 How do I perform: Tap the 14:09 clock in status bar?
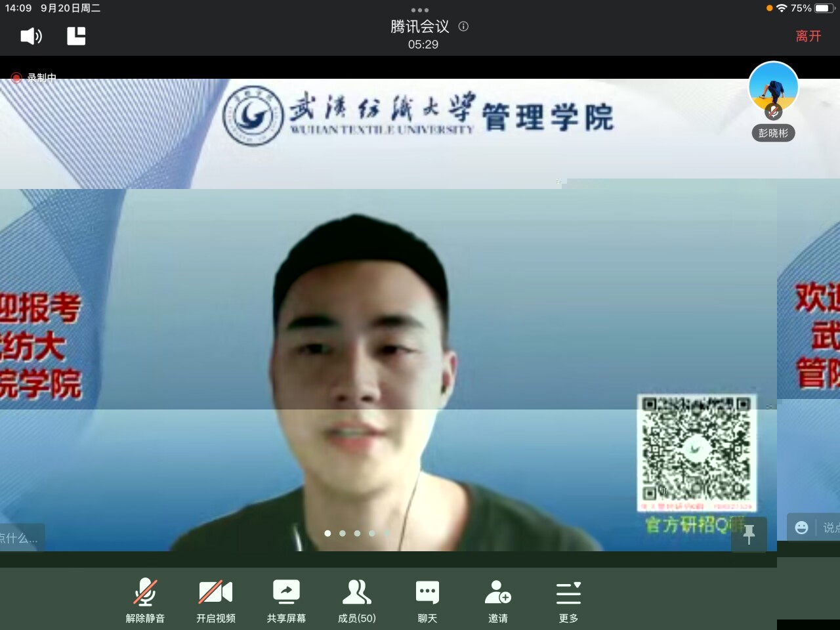tap(18, 8)
